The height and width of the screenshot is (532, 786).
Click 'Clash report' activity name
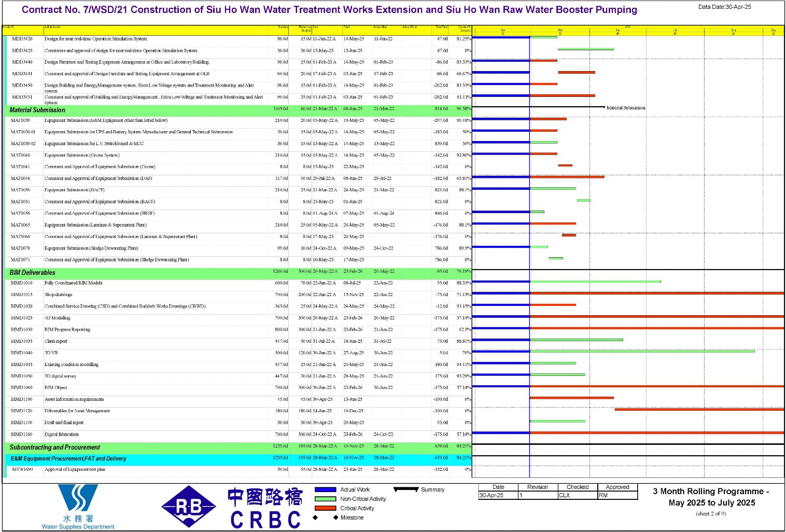(56, 341)
